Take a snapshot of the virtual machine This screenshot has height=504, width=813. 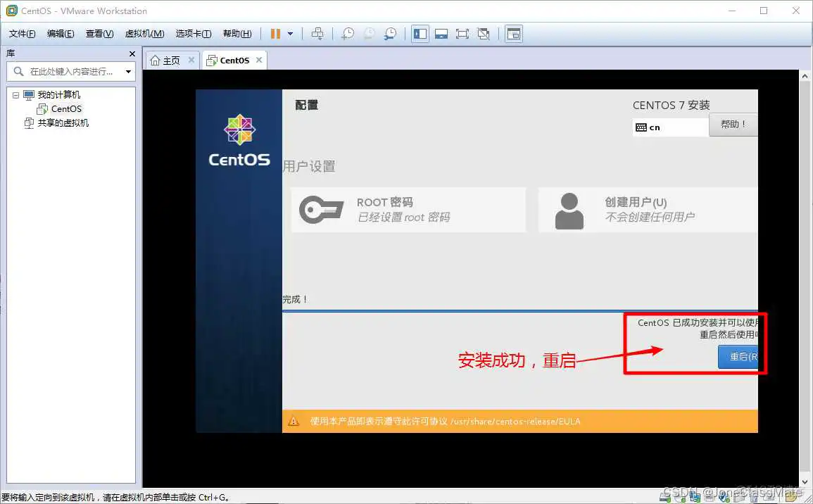348,33
